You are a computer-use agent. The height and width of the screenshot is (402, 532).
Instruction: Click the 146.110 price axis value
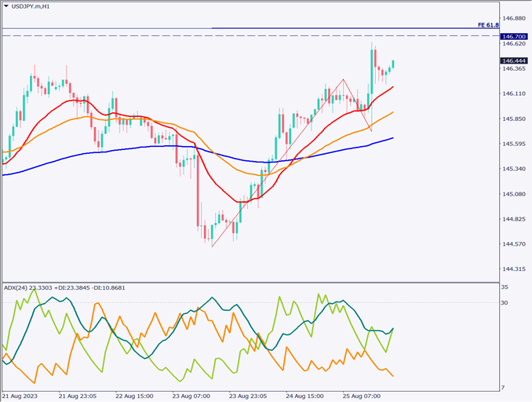tap(514, 93)
